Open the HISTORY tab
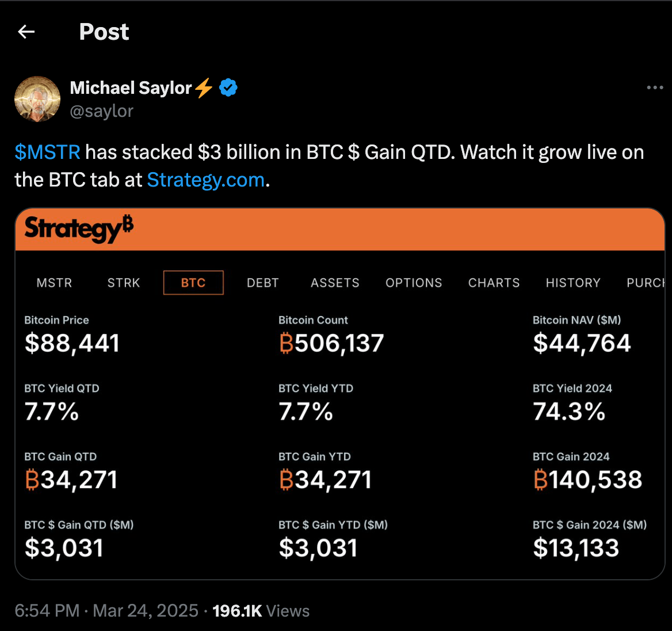The image size is (672, 631). 573,283
